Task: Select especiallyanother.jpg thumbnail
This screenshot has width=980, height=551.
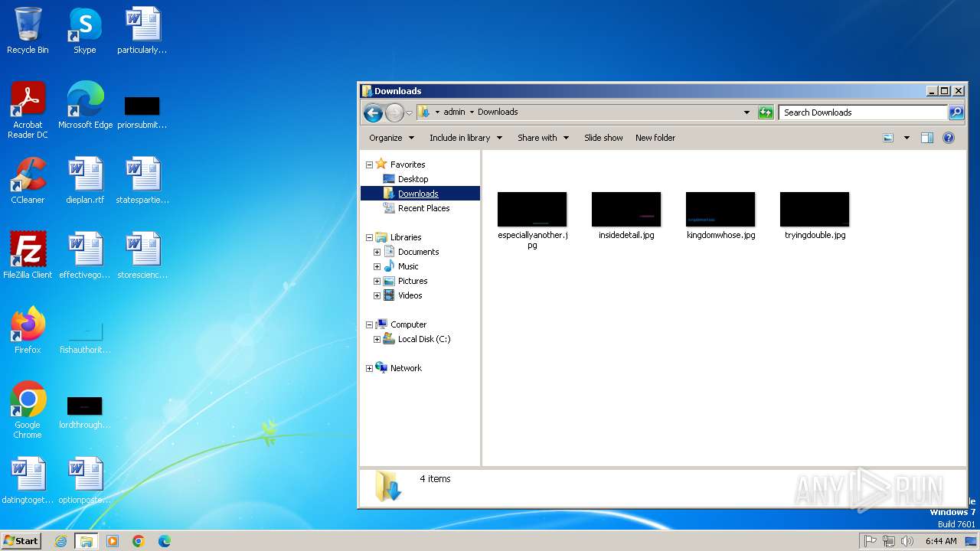Action: (x=532, y=220)
